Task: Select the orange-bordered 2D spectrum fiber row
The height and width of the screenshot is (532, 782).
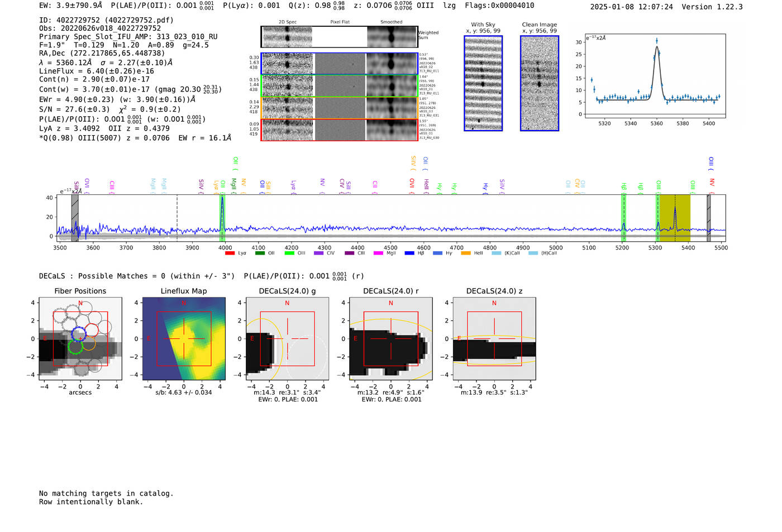Action: click(339, 108)
